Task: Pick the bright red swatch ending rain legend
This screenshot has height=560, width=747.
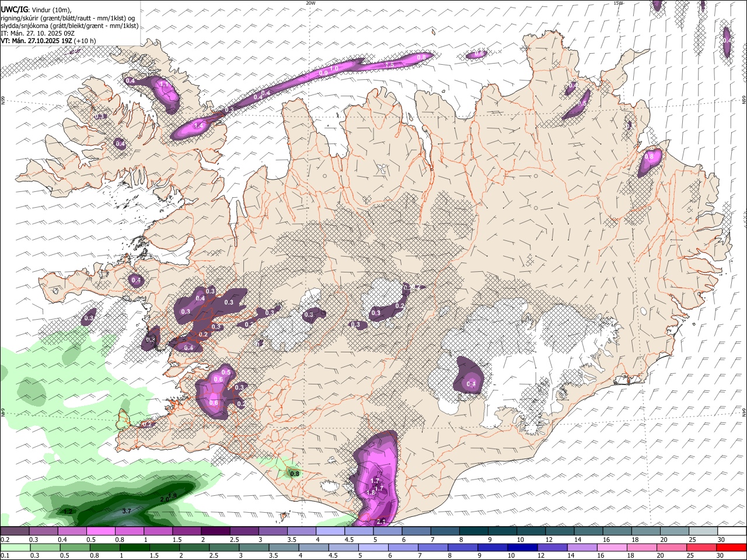Action: [x=731, y=547]
